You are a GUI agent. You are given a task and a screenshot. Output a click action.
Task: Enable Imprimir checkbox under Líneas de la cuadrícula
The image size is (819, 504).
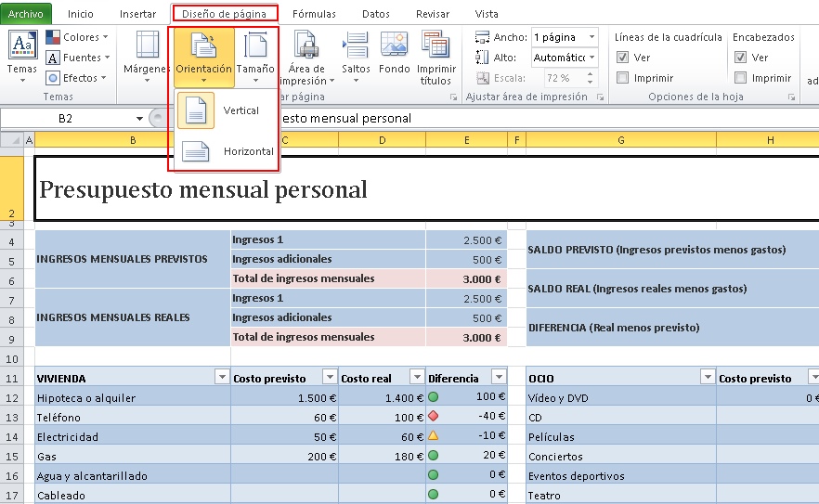tap(623, 78)
